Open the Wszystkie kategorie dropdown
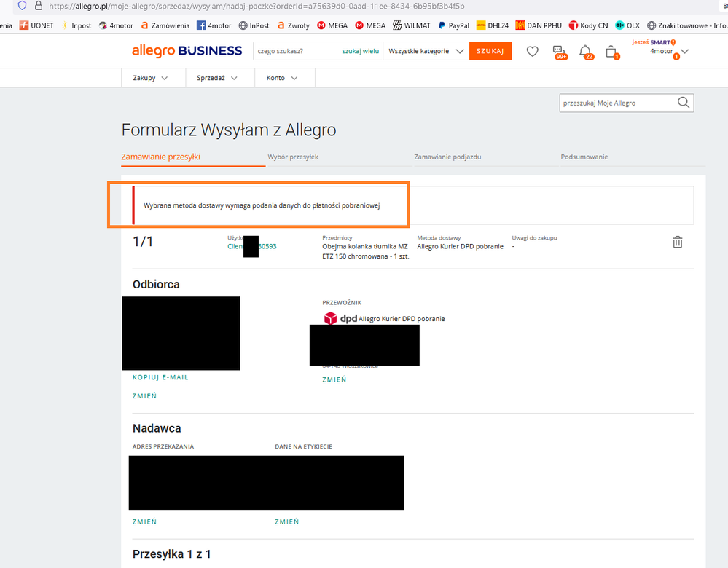728x568 pixels. 426,52
